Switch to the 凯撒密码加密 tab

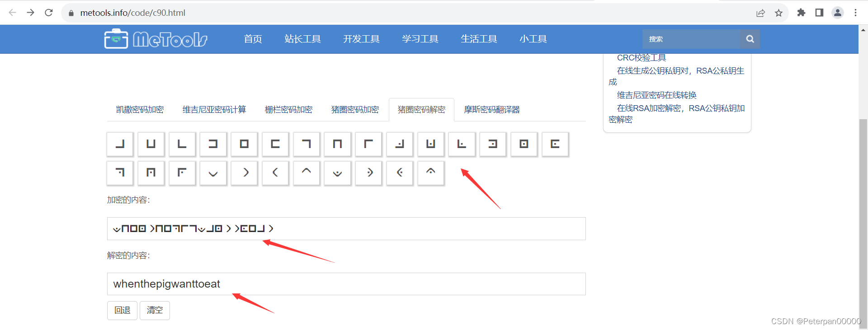click(140, 110)
